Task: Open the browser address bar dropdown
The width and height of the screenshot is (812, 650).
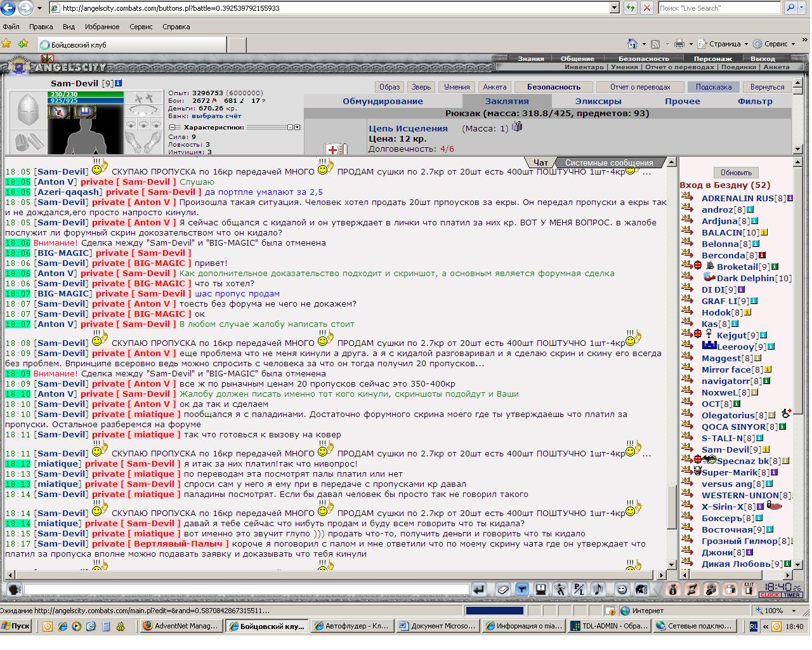Action: pyautogui.click(x=614, y=8)
